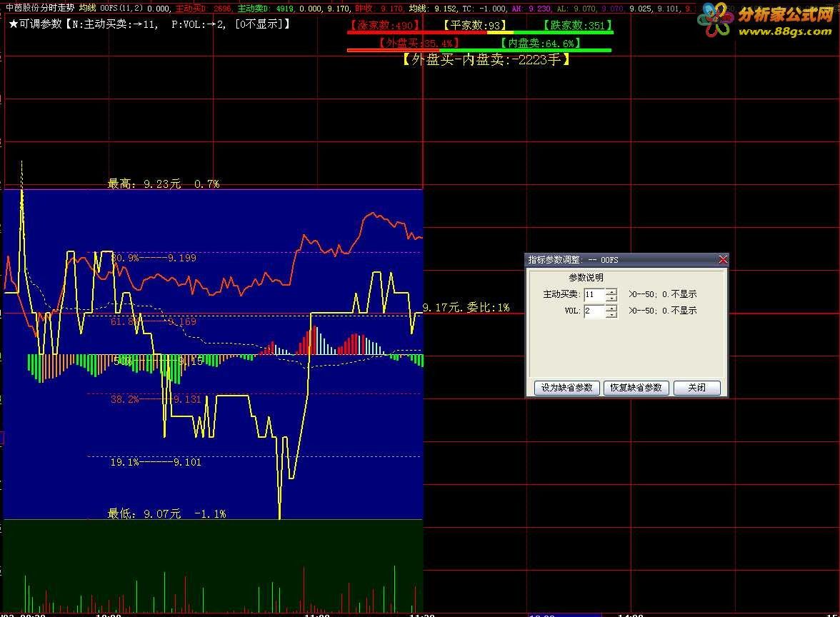Image resolution: width=840 pixels, height=617 pixels.
Task: Click the 昨收: 9.170 value in the top bar
Action: point(379,9)
